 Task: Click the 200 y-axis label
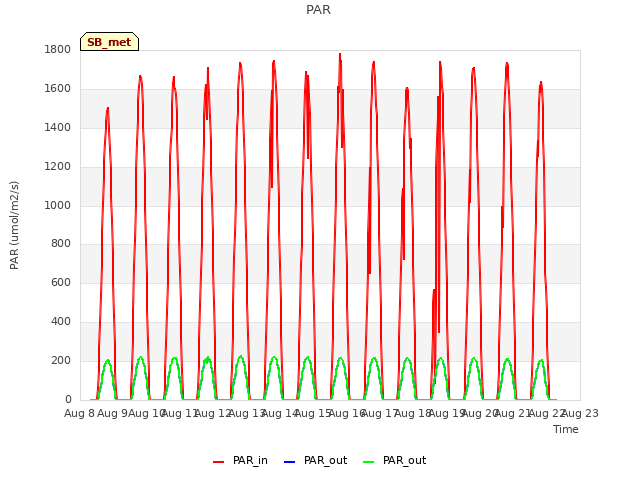(x=61, y=360)
